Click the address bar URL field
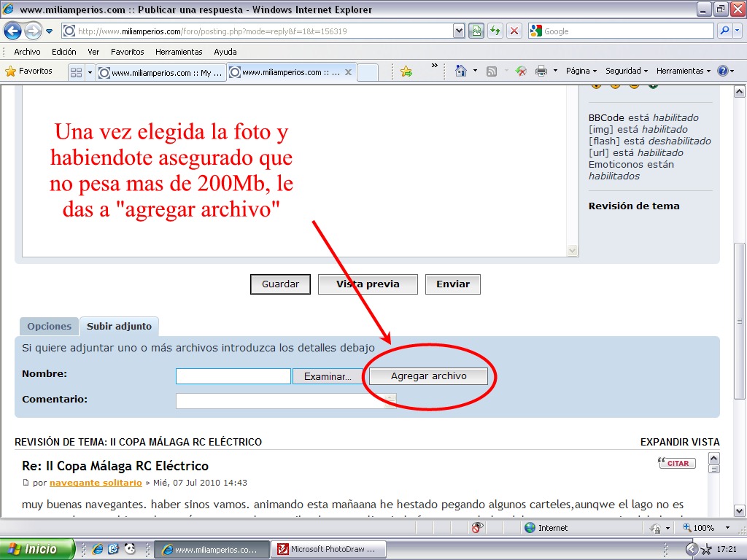747x560 pixels. (x=258, y=31)
